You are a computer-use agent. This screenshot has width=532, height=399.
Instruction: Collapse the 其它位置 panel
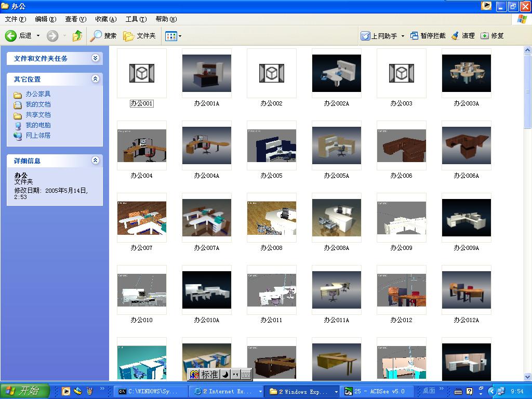tap(95, 79)
